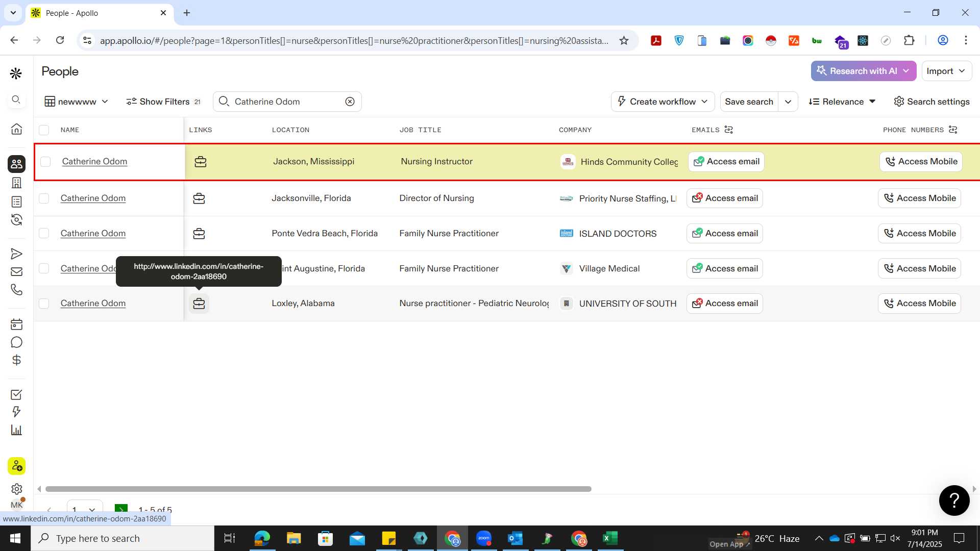Click the horizontal scrollbar of the table

point(318,489)
